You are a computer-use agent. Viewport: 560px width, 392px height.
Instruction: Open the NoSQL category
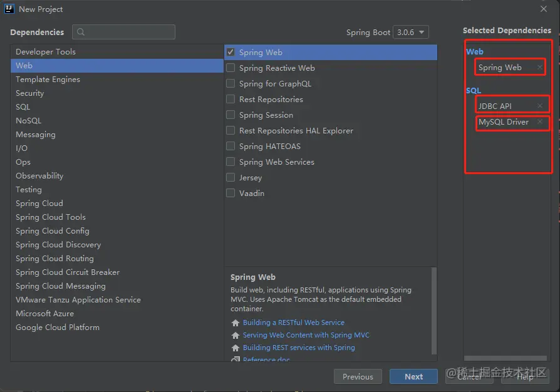click(117, 121)
